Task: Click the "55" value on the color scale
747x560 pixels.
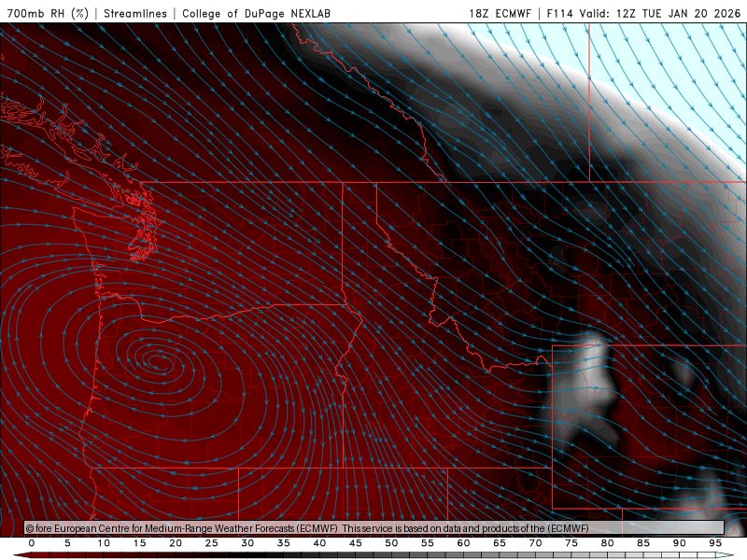Action: click(428, 543)
